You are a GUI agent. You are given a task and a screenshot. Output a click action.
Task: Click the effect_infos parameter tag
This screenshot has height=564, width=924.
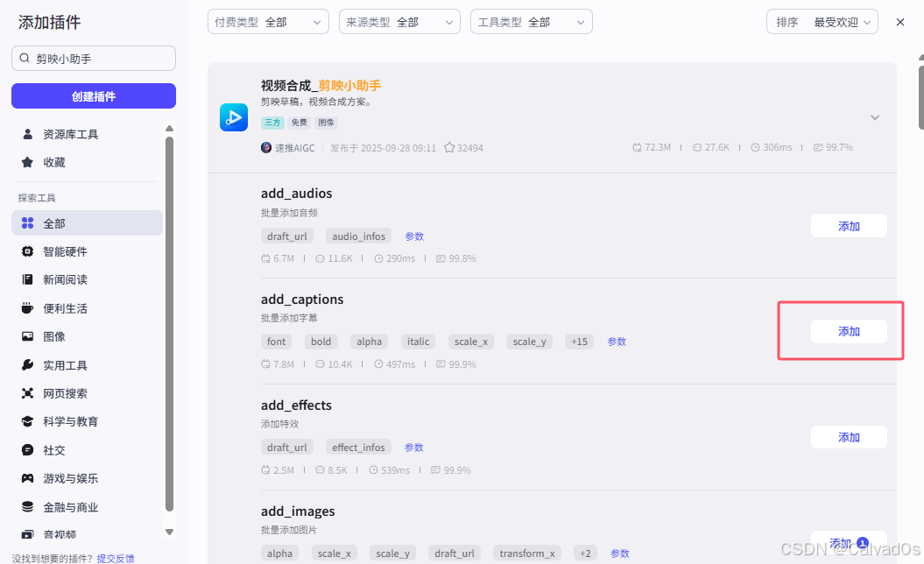[x=358, y=448]
